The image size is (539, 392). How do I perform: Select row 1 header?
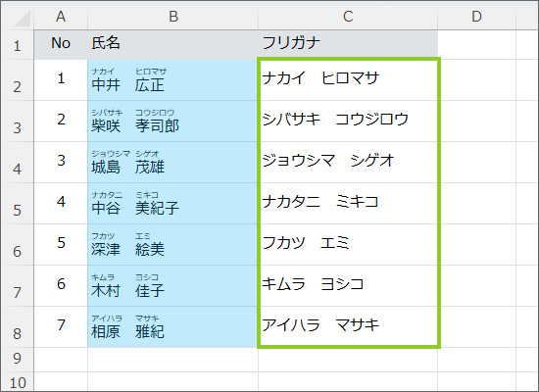click(x=18, y=45)
